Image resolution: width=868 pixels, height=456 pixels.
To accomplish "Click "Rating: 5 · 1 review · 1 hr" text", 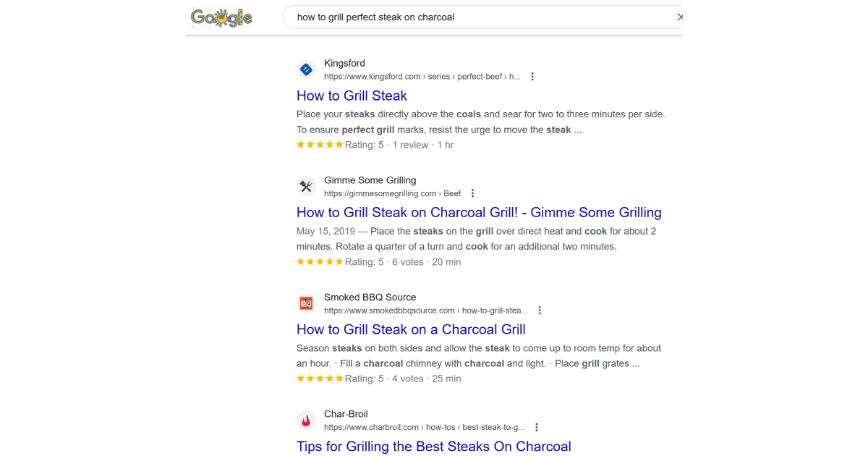I will [x=399, y=145].
